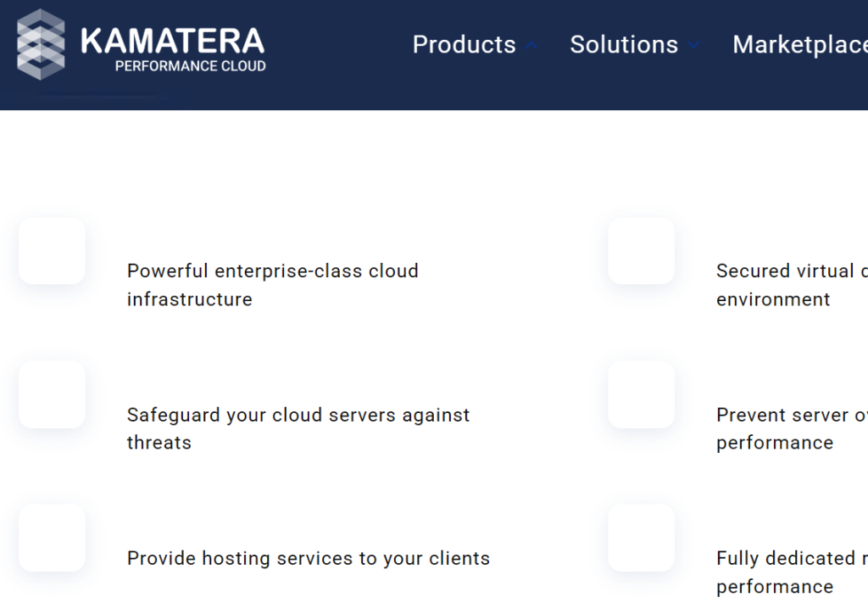Go to the Marketplace nav item
The height and width of the screenshot is (603, 868).
[x=800, y=45]
